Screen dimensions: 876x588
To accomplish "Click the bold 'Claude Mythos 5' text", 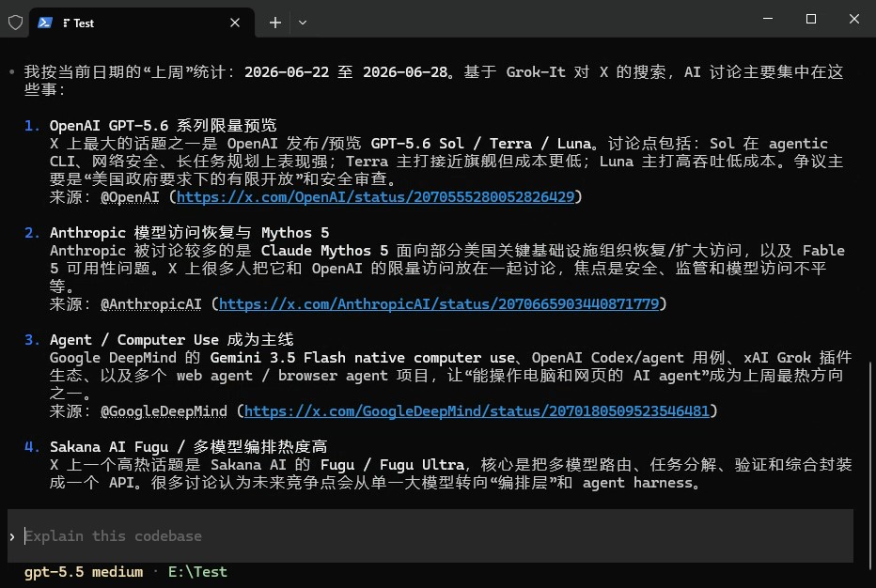I will coord(324,251).
